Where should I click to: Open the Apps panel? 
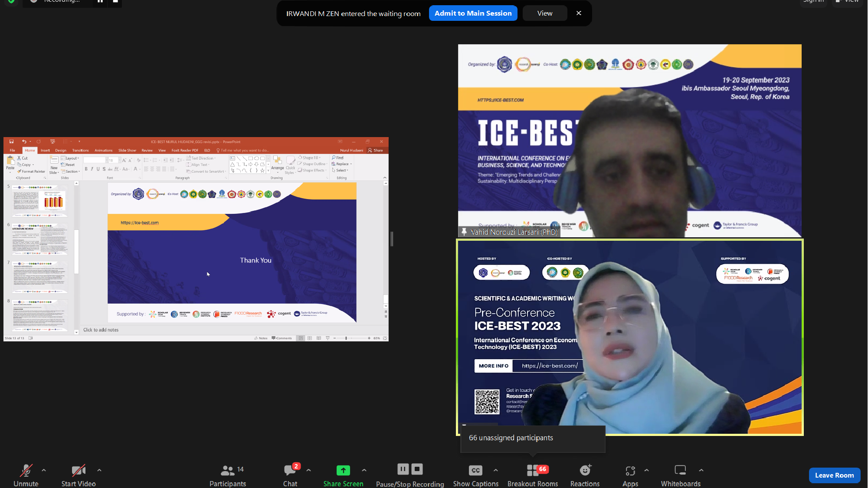coord(630,475)
